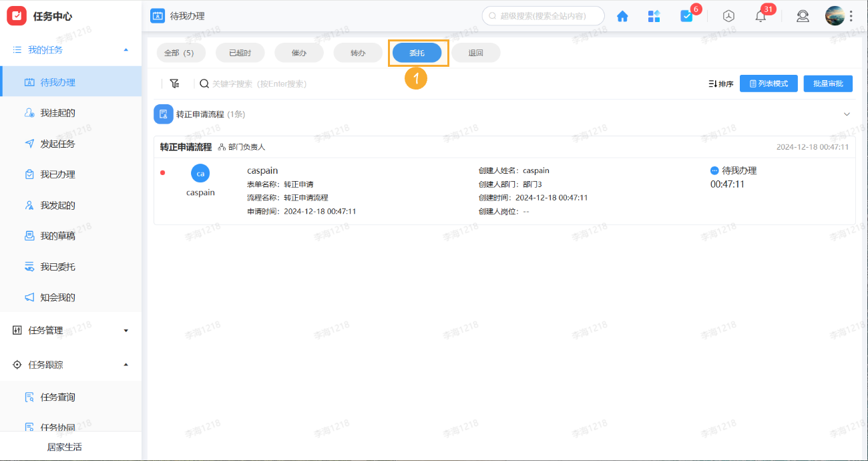Expand the 任务管理 sidebar section
The width and height of the screenshot is (868, 461).
pyautogui.click(x=127, y=329)
